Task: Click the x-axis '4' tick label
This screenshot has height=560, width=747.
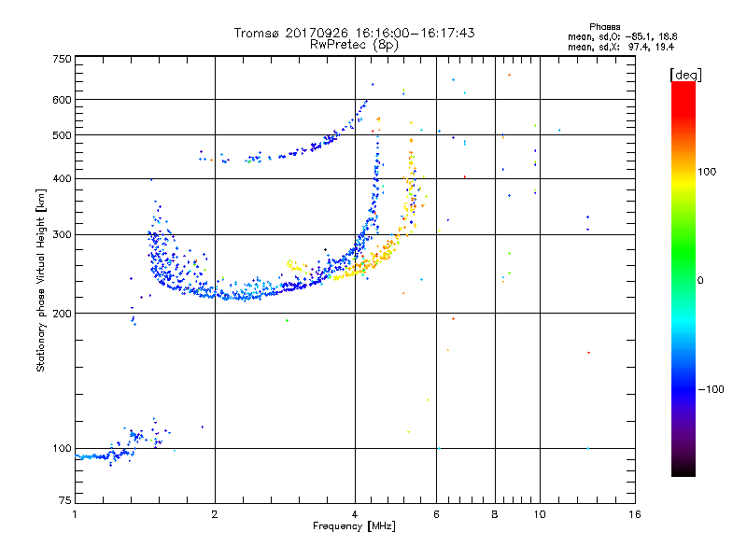Action: (355, 514)
